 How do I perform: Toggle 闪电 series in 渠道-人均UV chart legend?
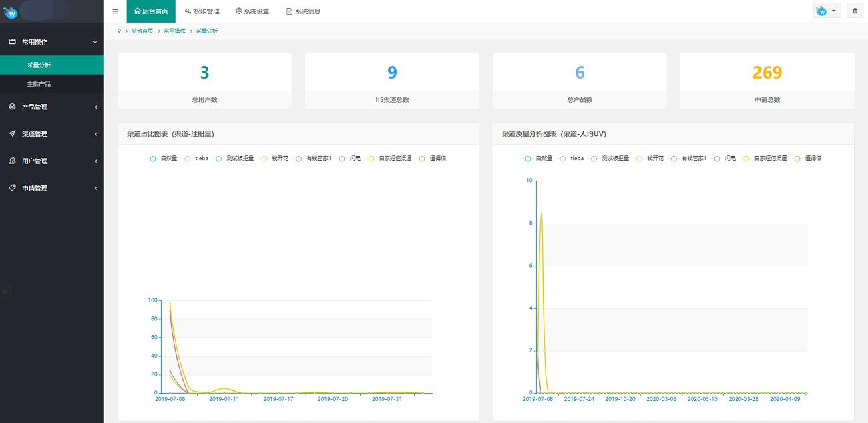pos(724,159)
